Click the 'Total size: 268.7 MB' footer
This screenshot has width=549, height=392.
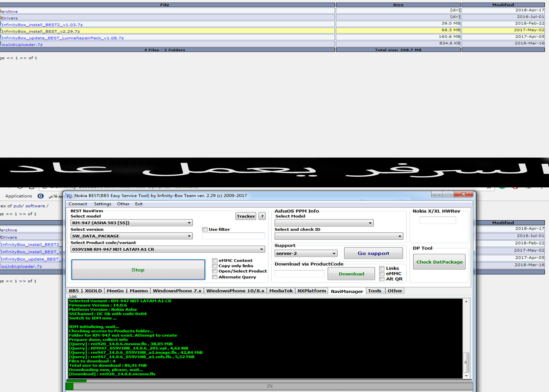pyautogui.click(x=398, y=50)
